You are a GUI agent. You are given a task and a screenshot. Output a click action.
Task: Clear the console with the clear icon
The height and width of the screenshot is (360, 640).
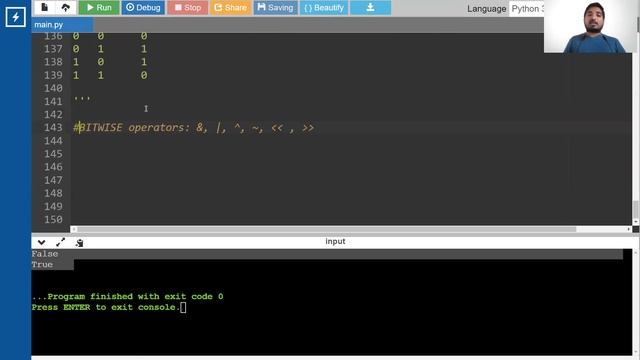click(80, 242)
